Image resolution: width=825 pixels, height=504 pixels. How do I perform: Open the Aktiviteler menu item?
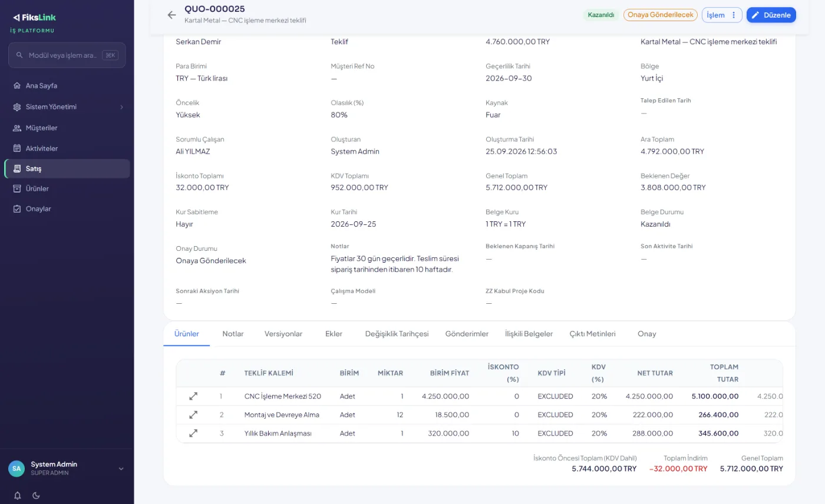click(x=67, y=148)
